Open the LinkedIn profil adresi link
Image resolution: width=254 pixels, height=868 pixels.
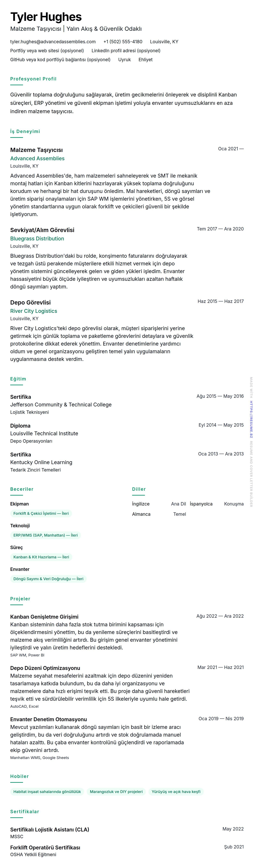(126, 51)
